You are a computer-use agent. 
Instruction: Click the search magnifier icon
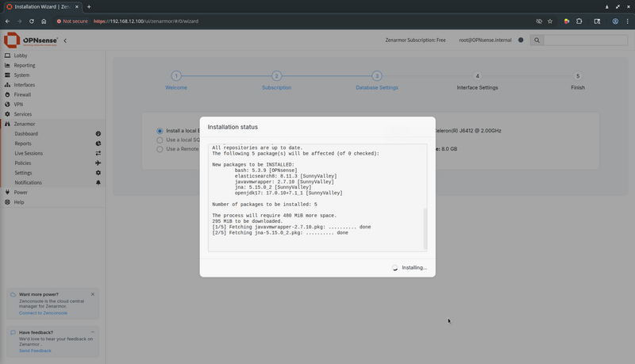click(x=537, y=40)
